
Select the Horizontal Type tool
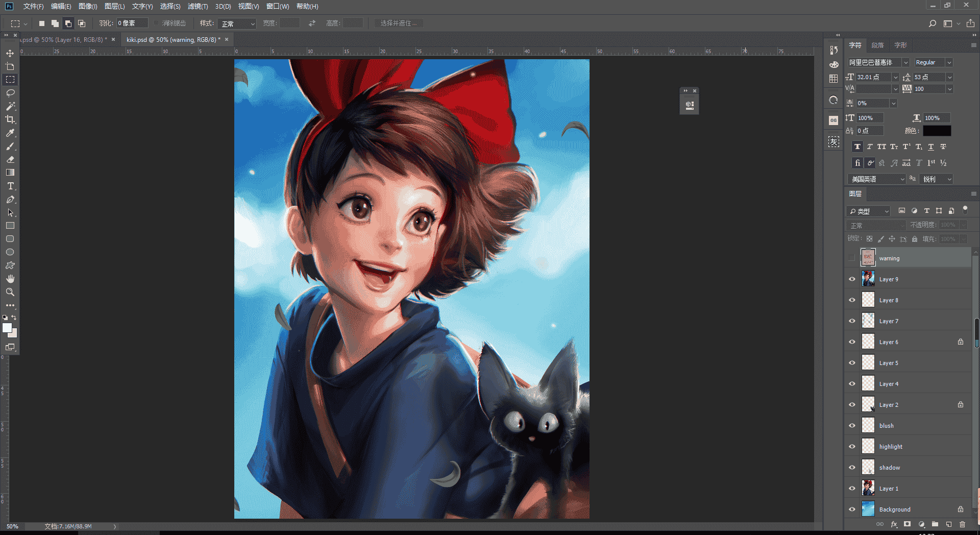click(x=10, y=186)
